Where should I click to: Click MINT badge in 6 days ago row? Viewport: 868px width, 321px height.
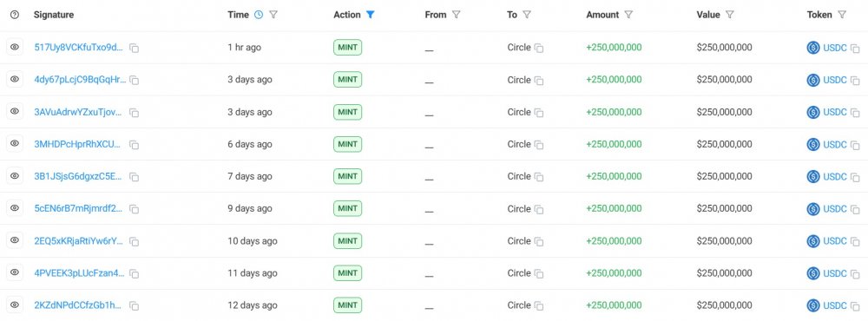click(348, 144)
